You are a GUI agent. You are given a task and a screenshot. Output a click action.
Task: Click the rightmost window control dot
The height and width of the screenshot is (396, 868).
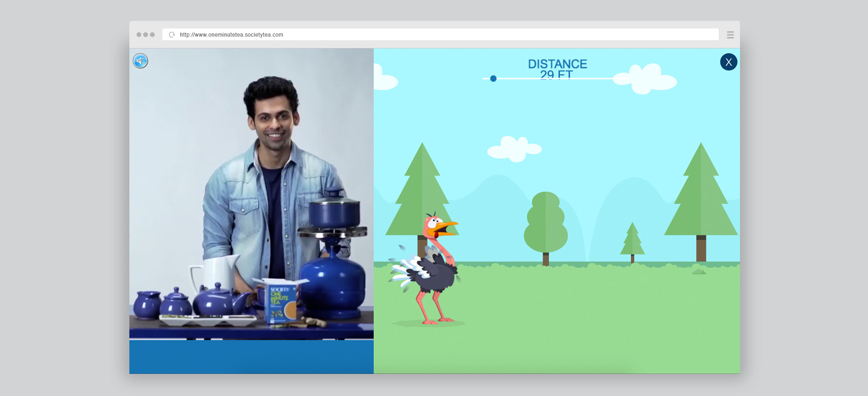click(152, 35)
